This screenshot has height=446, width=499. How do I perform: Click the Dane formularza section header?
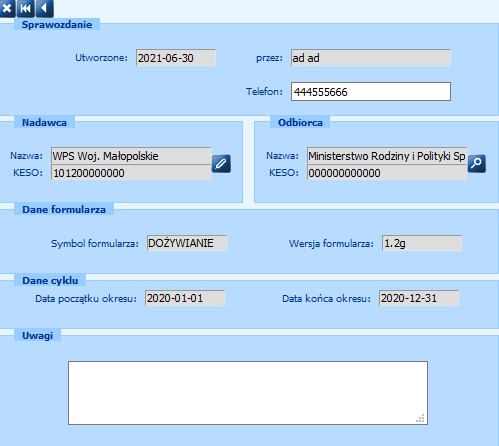click(64, 209)
